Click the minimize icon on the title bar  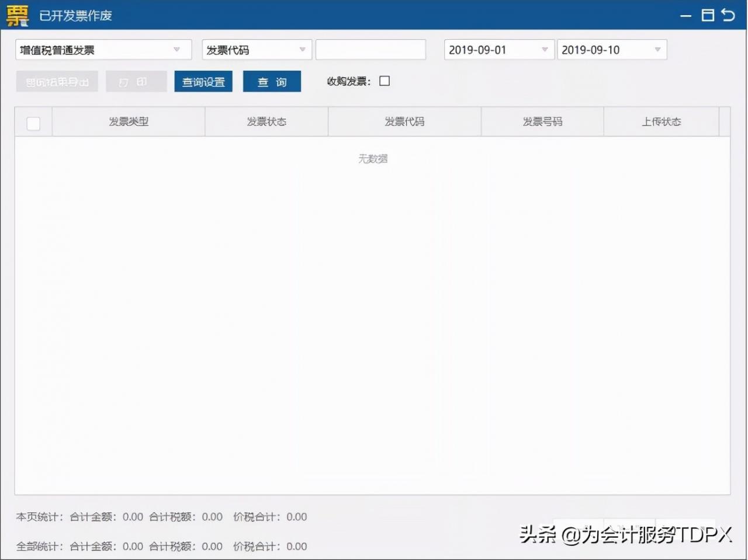click(x=685, y=16)
